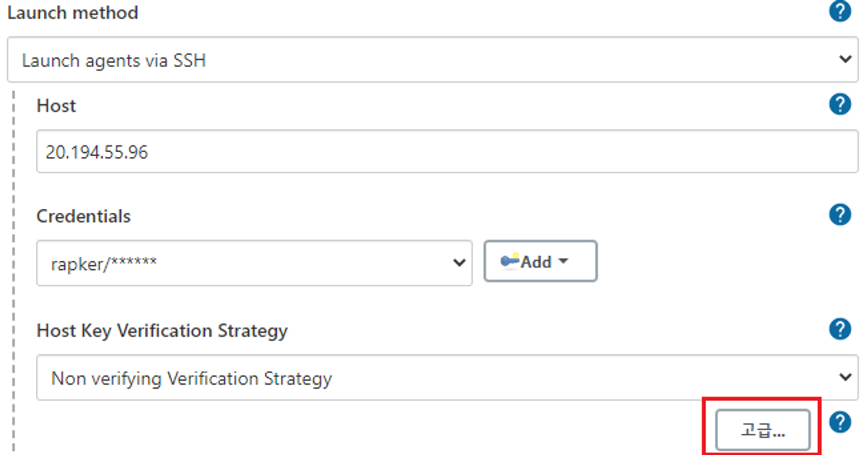Click the chevron arrow on credentials select

coord(459,263)
